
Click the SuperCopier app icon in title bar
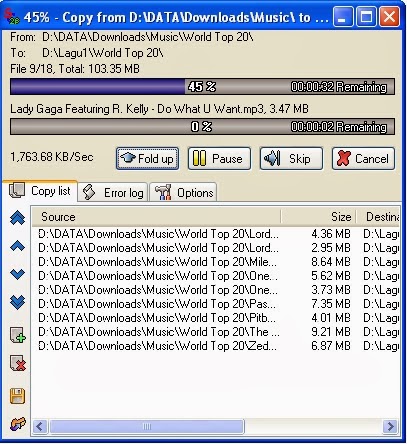[x=12, y=17]
